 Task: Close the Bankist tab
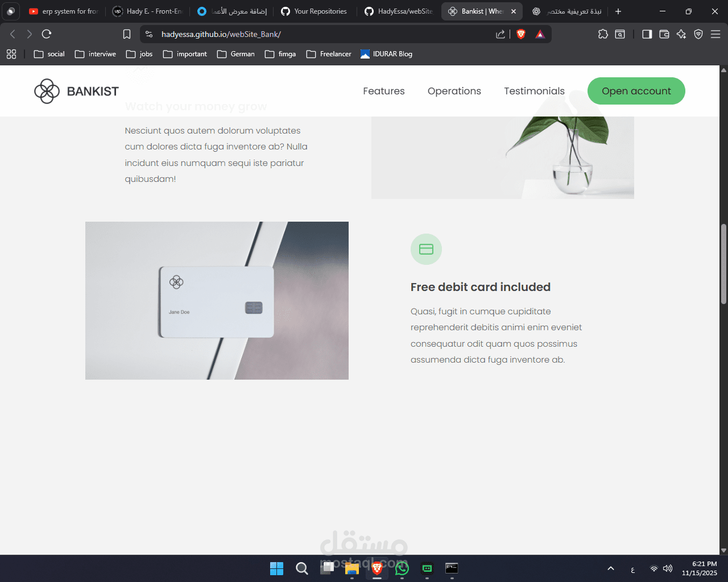tap(514, 11)
